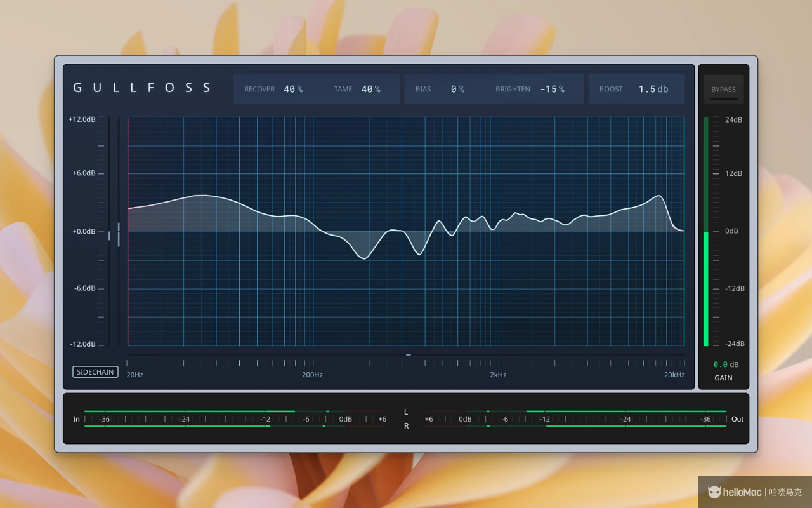Screen dimensions: 812x508
Task: Click the 20Hz frequency label
Action: coord(134,375)
